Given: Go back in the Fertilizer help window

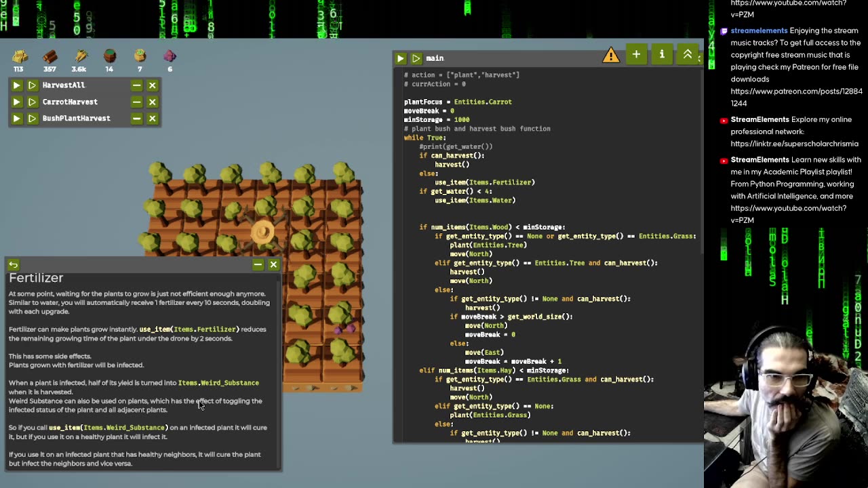Looking at the screenshot, I should (x=14, y=264).
